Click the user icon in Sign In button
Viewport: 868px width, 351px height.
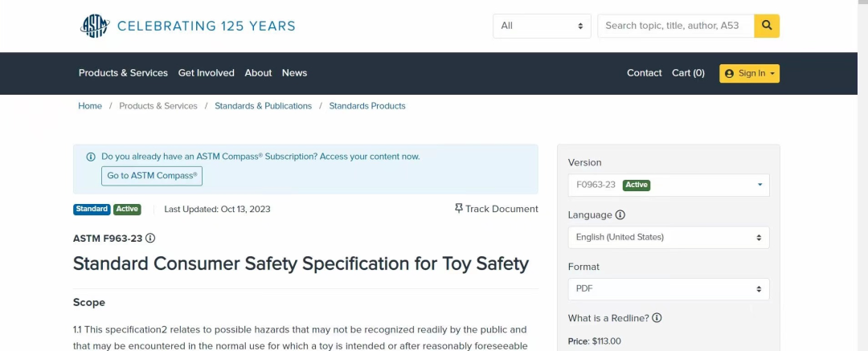(730, 73)
